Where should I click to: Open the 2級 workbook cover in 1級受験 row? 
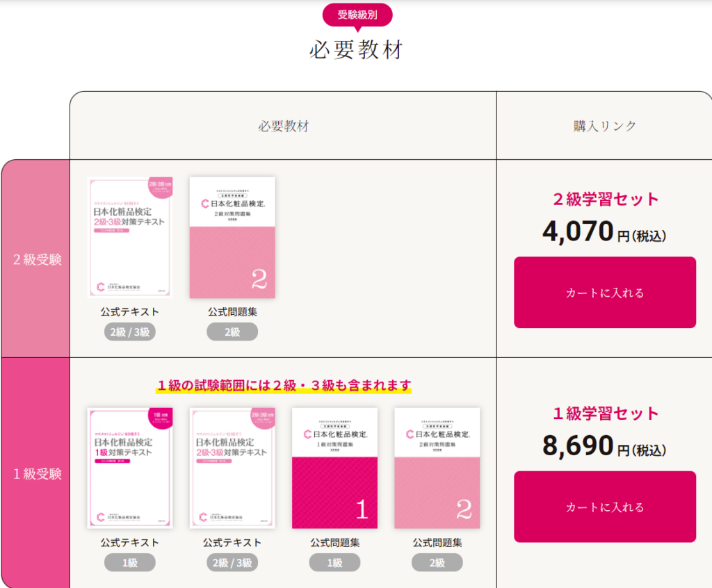click(437, 468)
